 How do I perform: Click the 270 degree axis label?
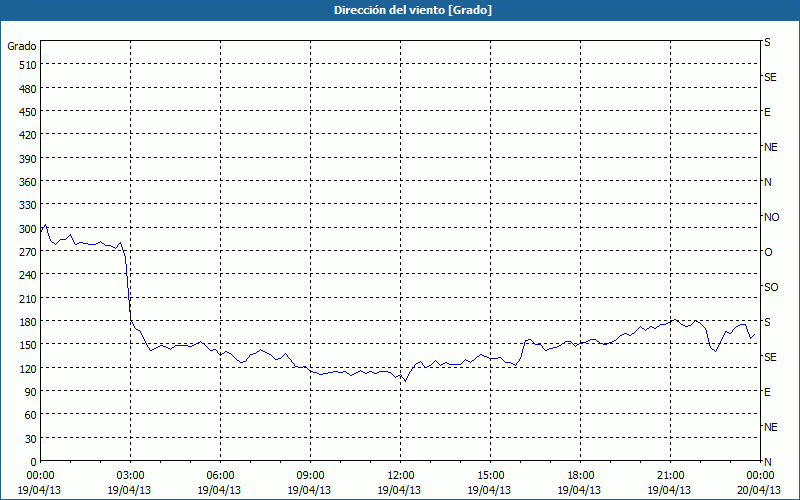[x=29, y=252]
